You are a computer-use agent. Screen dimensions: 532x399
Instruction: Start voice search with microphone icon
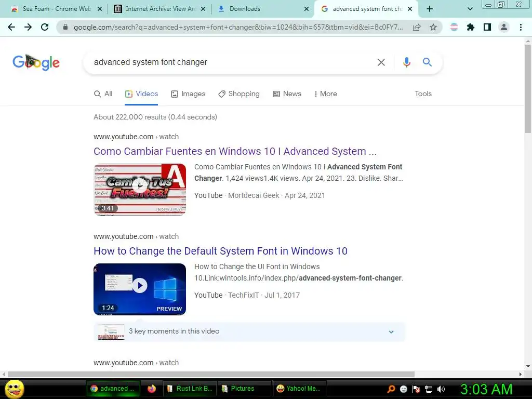coord(406,62)
